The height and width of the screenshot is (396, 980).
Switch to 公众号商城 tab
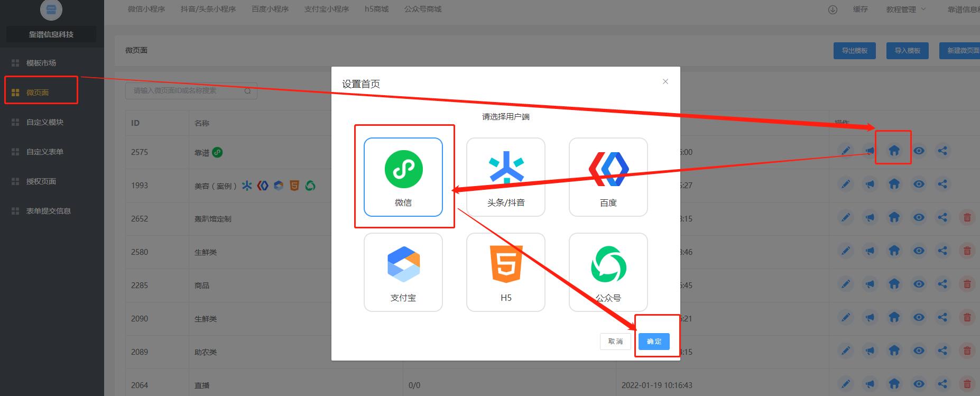pyautogui.click(x=423, y=9)
